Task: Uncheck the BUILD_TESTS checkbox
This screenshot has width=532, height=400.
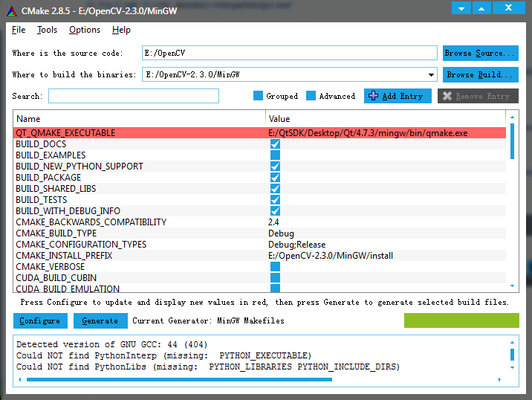Action: pos(275,200)
